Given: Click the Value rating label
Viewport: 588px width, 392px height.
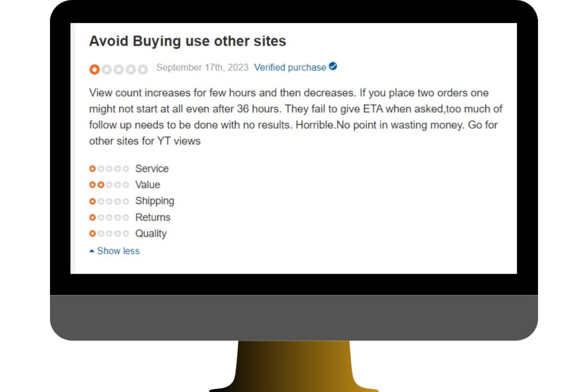Looking at the screenshot, I should (x=148, y=185).
